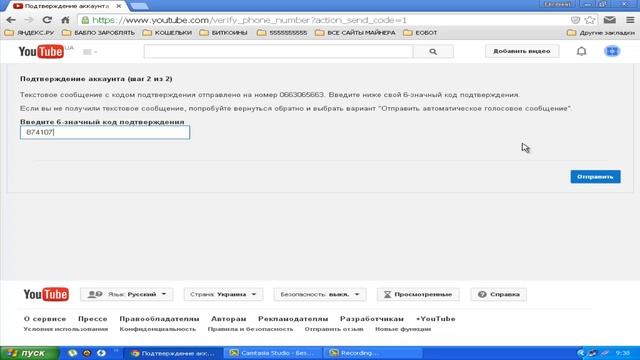The height and width of the screenshot is (360, 640).
Task: Bookmark the page with the star icon
Action: click(x=589, y=20)
